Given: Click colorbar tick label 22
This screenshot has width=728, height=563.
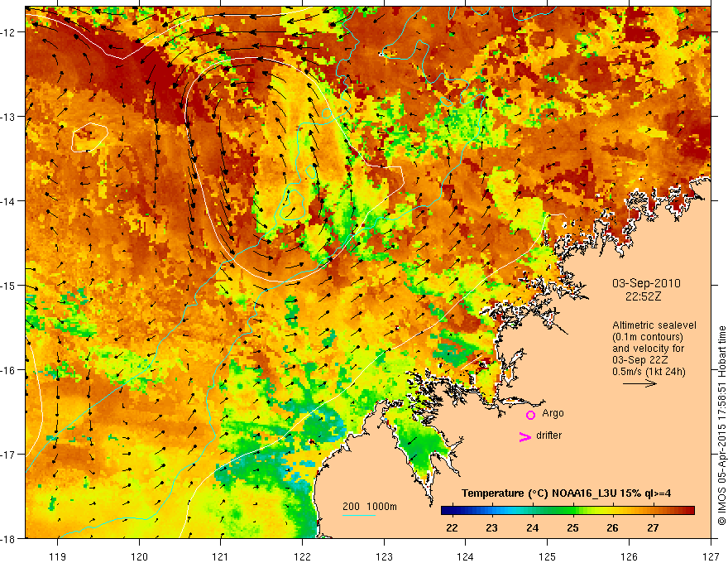Looking at the screenshot, I should point(452,527).
